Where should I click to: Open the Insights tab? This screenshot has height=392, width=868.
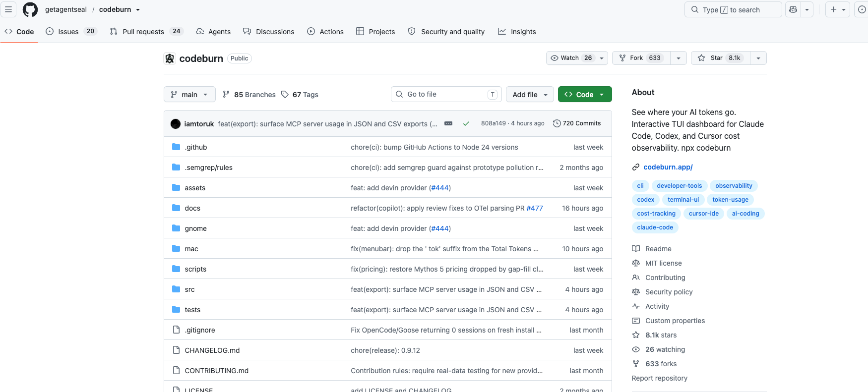click(x=517, y=31)
